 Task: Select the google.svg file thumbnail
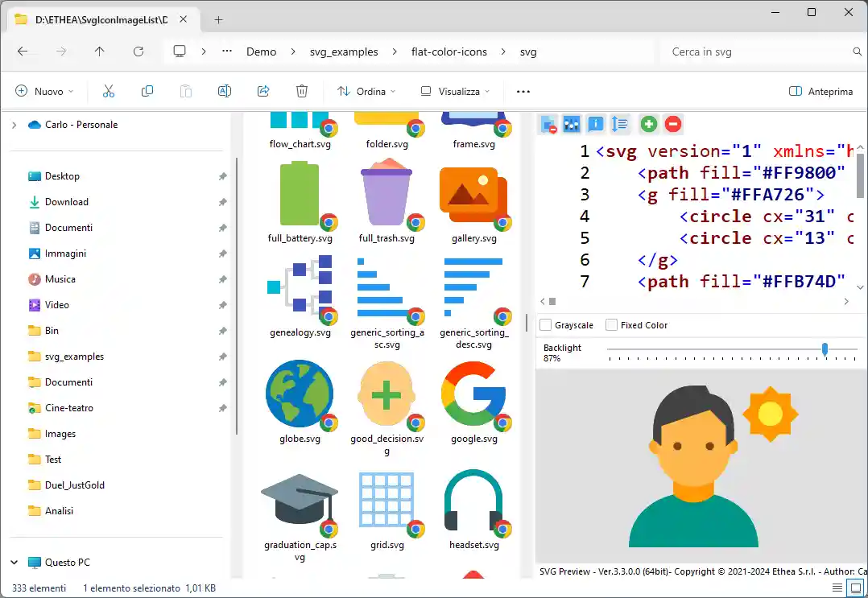point(473,394)
